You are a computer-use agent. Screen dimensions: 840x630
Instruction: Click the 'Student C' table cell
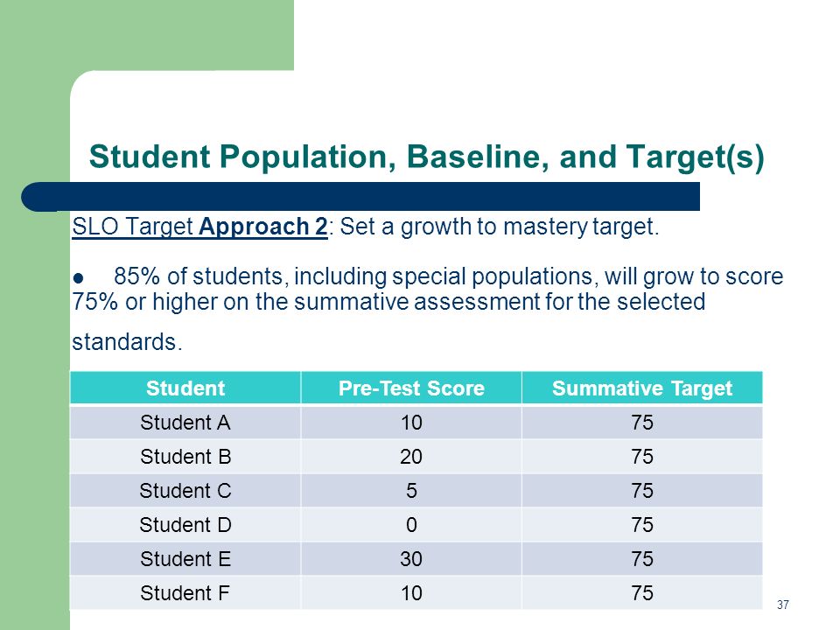click(x=185, y=491)
